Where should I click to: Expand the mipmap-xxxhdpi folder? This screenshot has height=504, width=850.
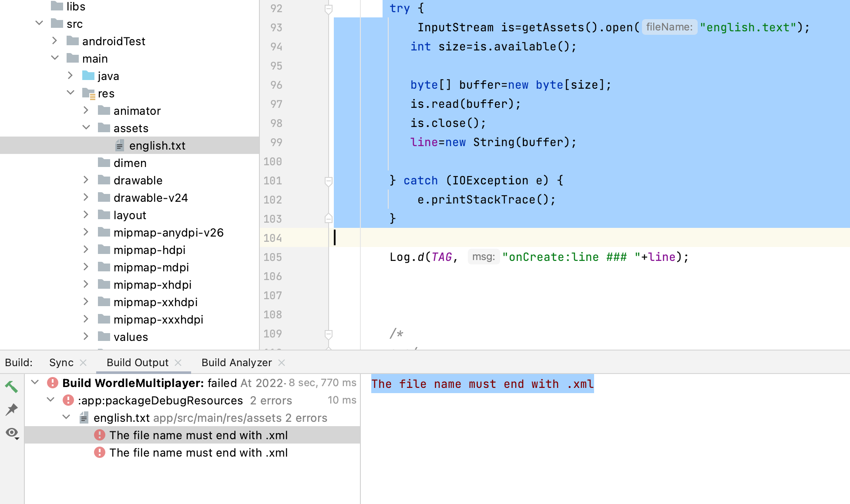pyautogui.click(x=86, y=319)
